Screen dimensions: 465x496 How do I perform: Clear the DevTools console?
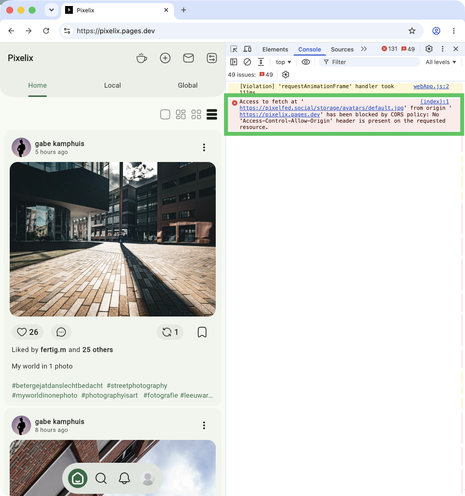point(247,62)
